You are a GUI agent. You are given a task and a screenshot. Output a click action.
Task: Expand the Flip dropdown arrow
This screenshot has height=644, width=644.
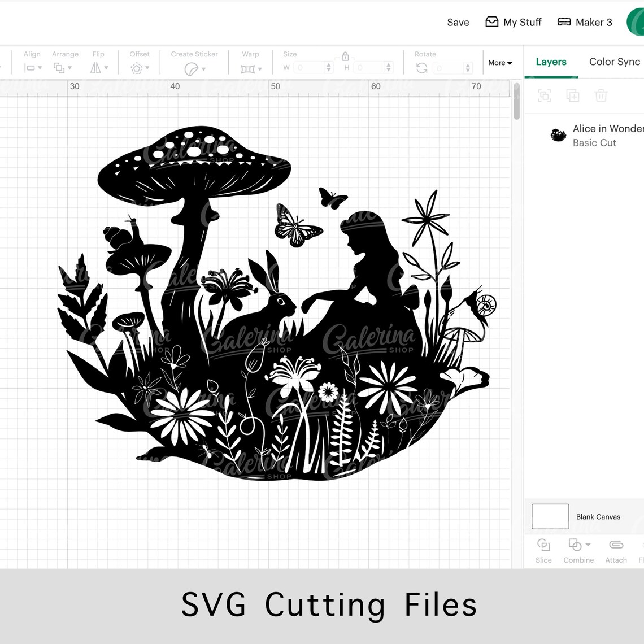click(106, 68)
